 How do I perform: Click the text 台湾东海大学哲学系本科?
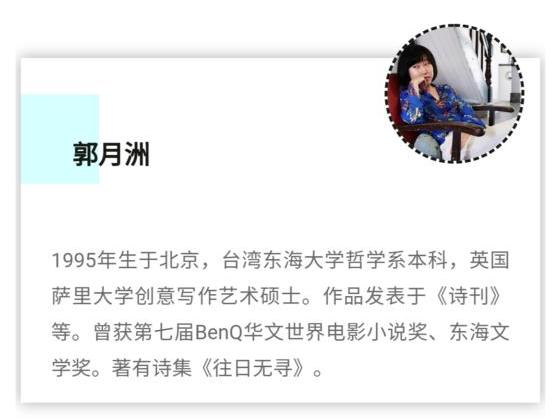click(335, 260)
